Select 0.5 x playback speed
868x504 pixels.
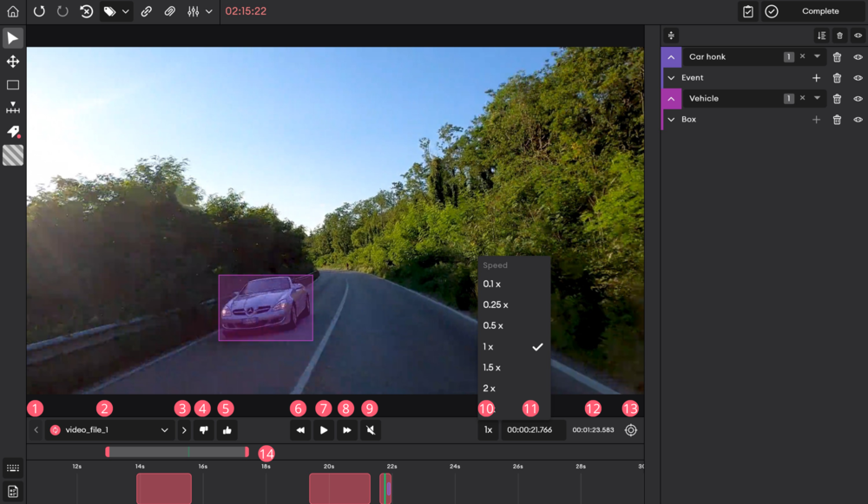coord(514,326)
